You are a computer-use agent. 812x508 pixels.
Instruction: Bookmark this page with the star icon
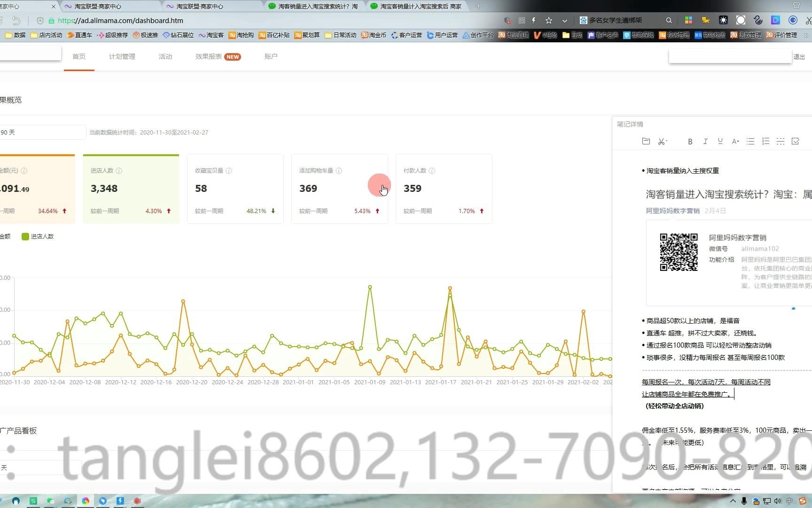(548, 20)
